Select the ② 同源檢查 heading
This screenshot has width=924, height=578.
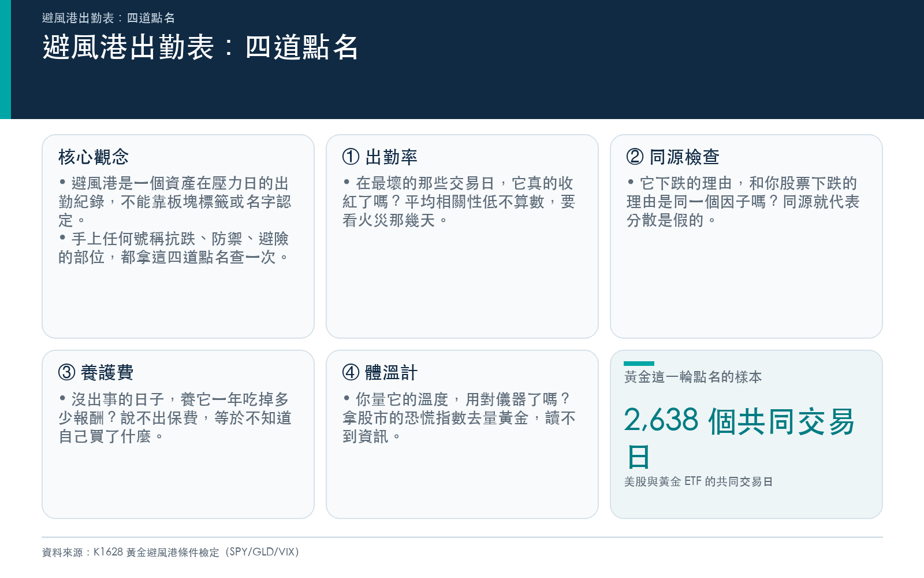[x=673, y=157]
